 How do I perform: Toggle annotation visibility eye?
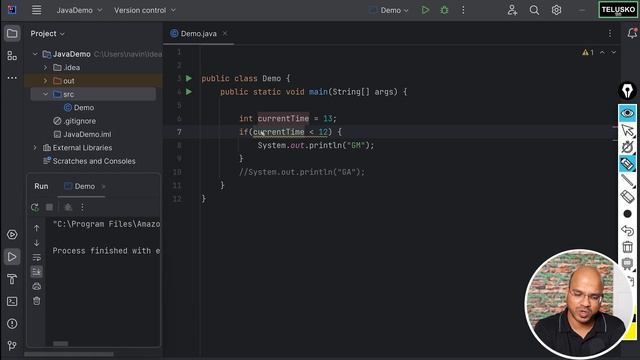627,113
